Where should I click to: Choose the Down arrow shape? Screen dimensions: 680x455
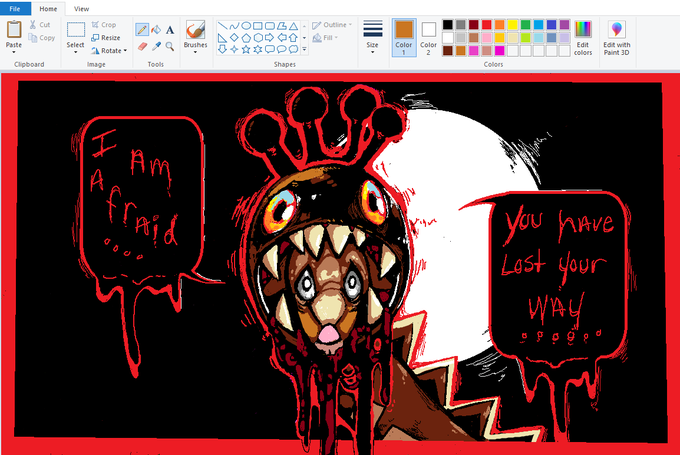point(222,49)
